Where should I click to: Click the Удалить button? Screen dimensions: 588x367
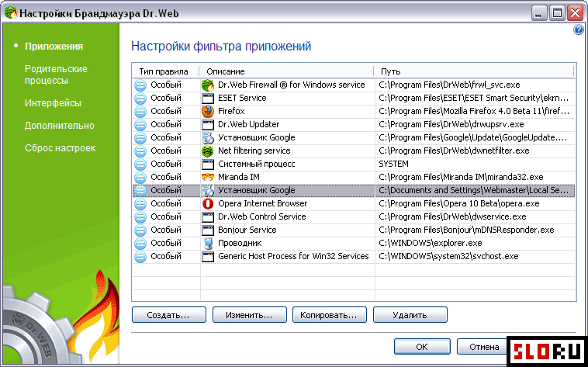(x=410, y=315)
